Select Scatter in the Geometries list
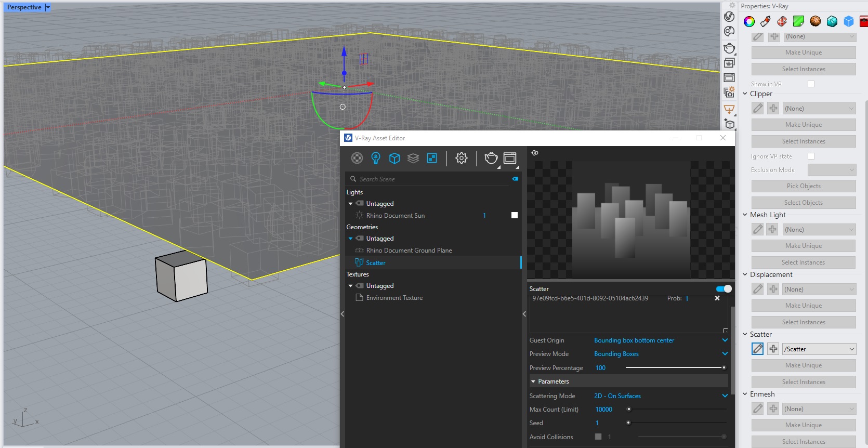The width and height of the screenshot is (868, 448). click(376, 263)
